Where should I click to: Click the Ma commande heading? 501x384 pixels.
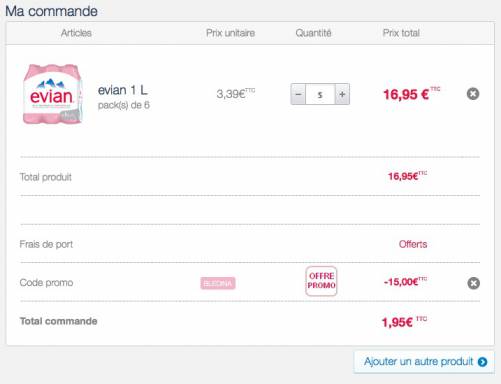click(51, 11)
